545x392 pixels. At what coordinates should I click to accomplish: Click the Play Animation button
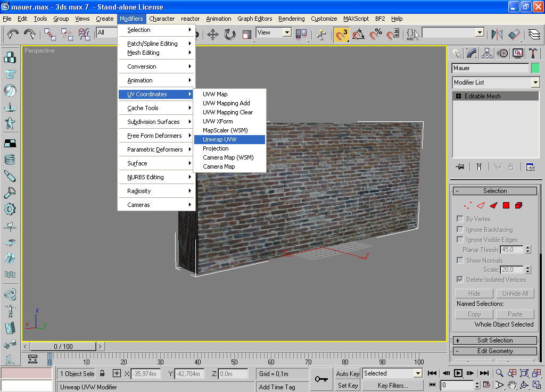[x=458, y=373]
